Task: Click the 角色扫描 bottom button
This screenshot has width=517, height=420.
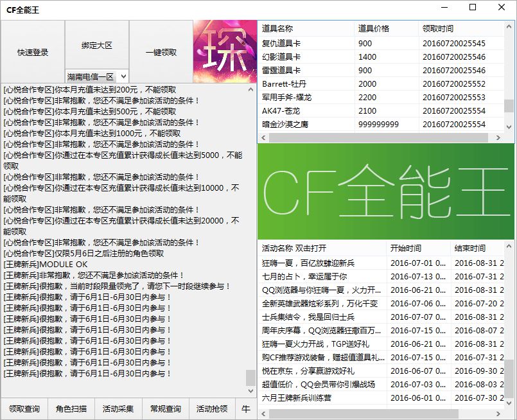Action: [71, 409]
